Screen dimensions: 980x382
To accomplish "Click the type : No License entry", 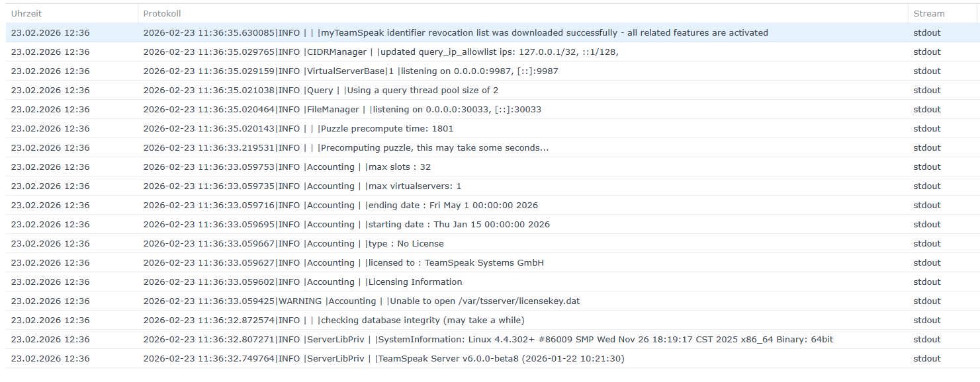I will [x=293, y=243].
